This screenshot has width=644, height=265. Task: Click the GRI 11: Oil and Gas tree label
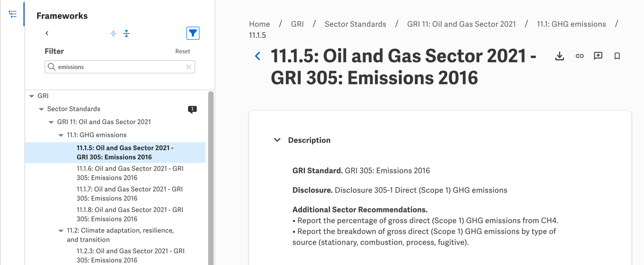point(104,122)
